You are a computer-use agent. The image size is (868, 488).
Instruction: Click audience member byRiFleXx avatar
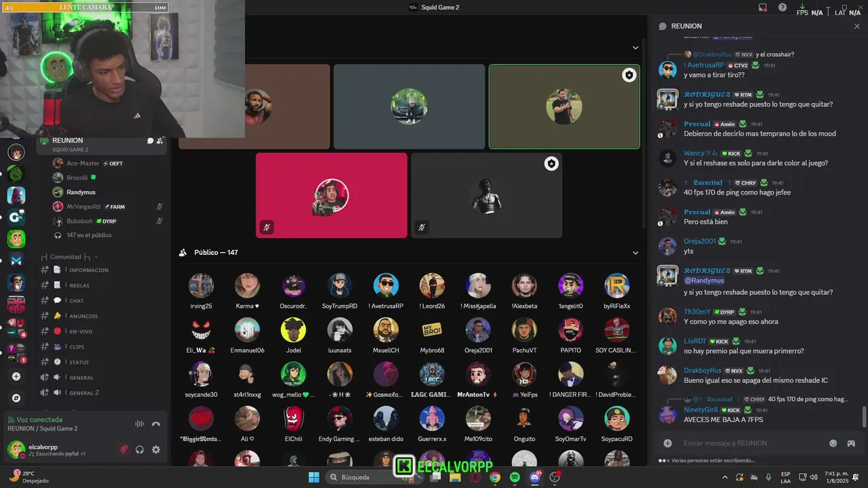(x=616, y=285)
